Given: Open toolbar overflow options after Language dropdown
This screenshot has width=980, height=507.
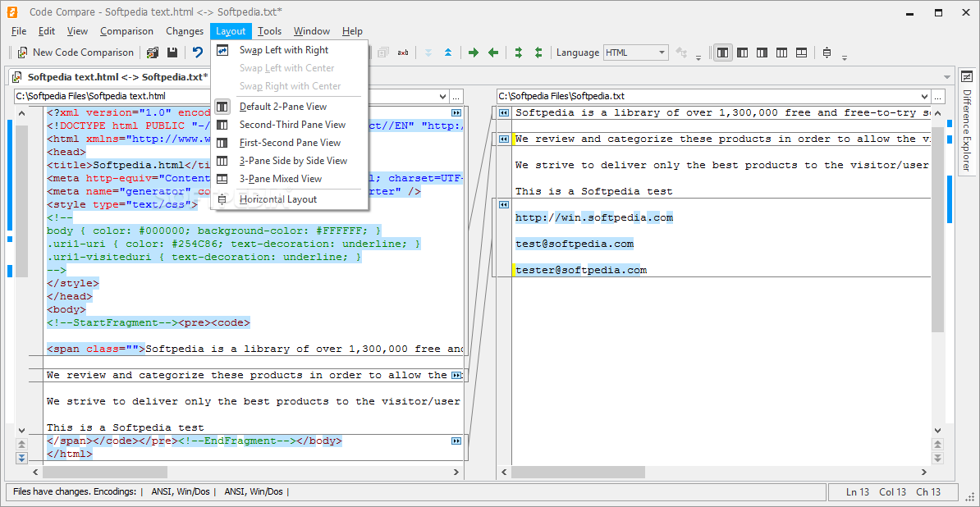Looking at the screenshot, I should 698,57.
